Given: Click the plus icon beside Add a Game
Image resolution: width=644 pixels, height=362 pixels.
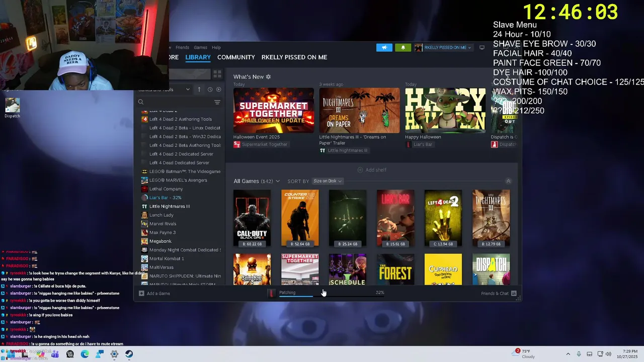Looking at the screenshot, I should click(141, 293).
